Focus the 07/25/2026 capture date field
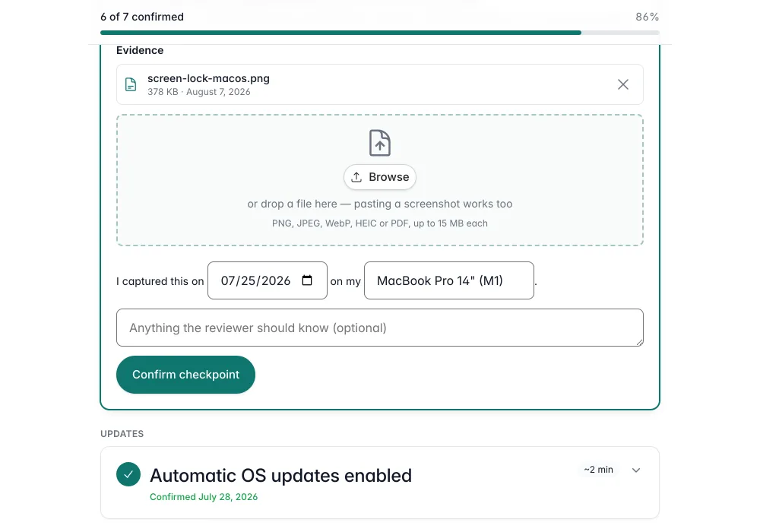 point(267,280)
